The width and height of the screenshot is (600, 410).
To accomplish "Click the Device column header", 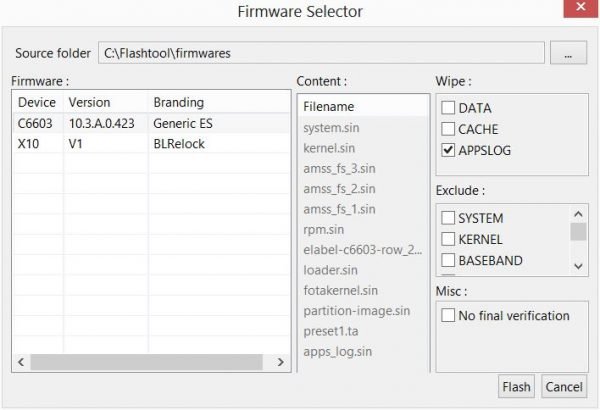I will 38,103.
